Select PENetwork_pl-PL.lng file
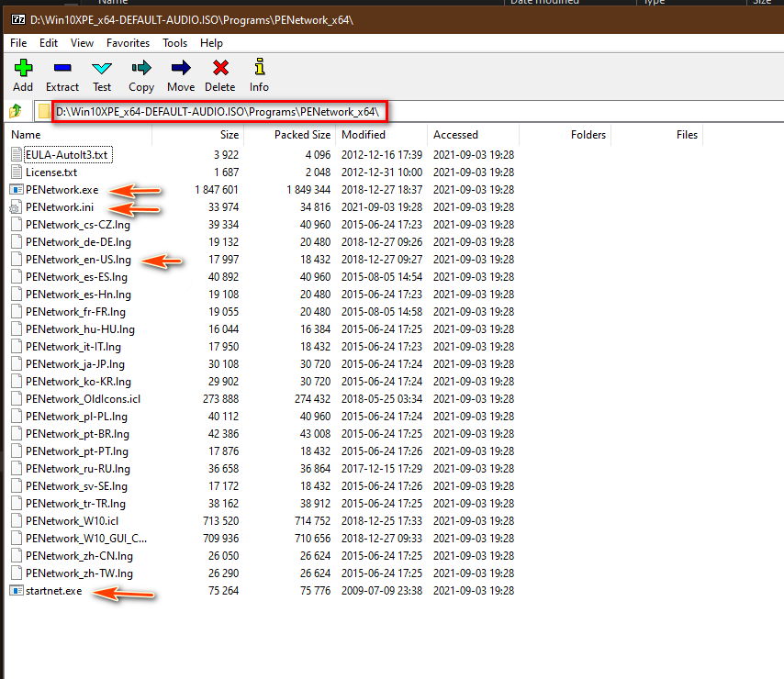 (x=76, y=417)
